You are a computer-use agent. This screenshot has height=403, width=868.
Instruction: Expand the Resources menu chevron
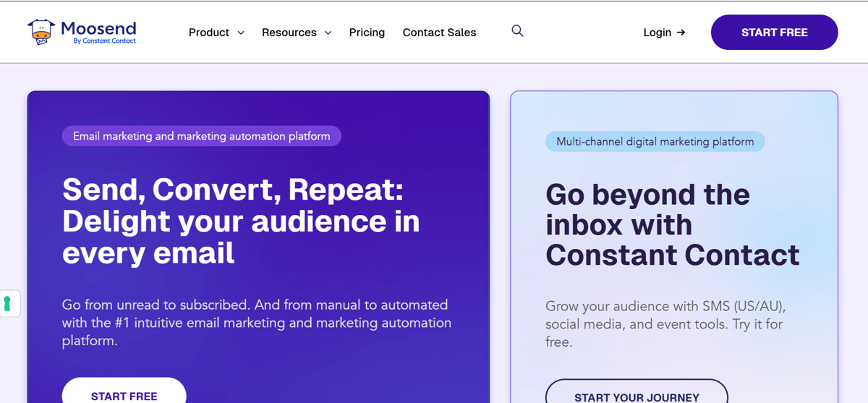(328, 33)
